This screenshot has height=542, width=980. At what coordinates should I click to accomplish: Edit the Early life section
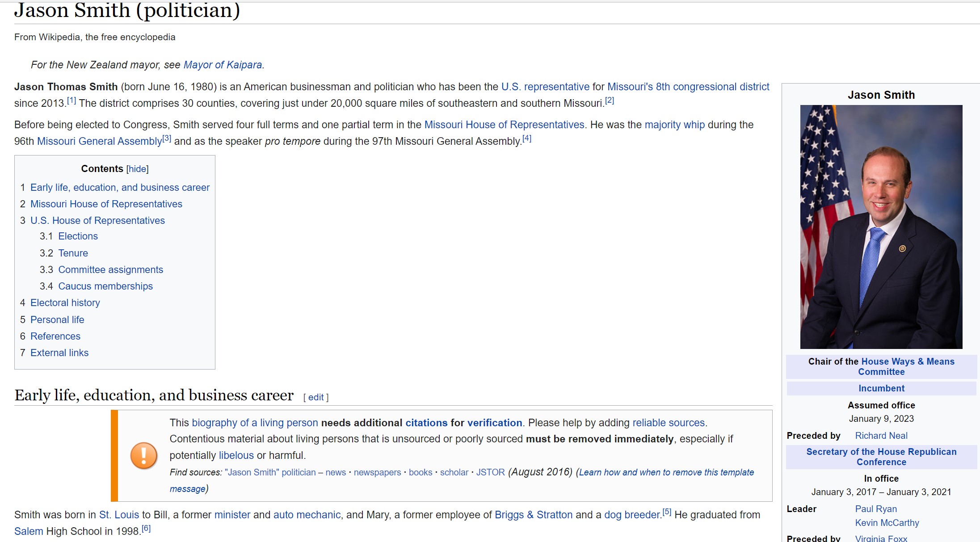click(x=316, y=397)
